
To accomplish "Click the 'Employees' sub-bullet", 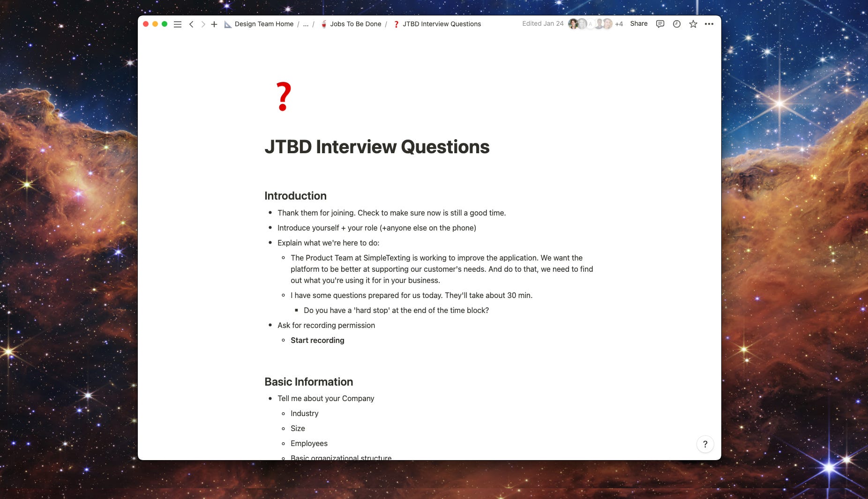I will (x=309, y=443).
